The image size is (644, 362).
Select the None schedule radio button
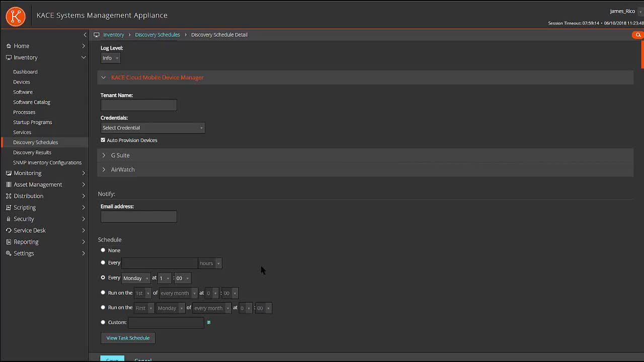tap(103, 250)
